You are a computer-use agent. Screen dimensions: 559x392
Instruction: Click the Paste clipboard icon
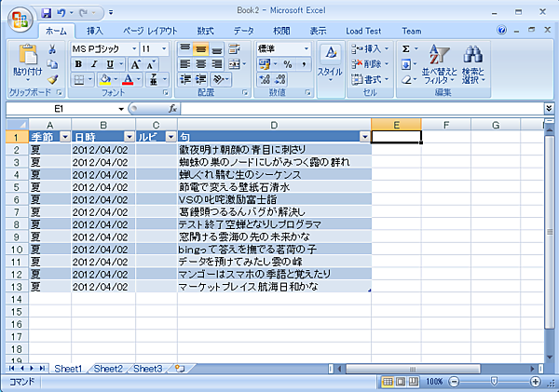tap(27, 60)
